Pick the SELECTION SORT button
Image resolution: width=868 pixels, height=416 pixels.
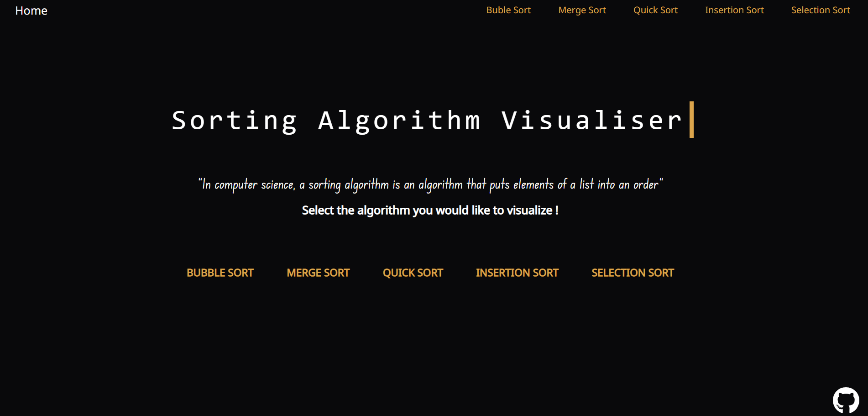click(x=633, y=273)
